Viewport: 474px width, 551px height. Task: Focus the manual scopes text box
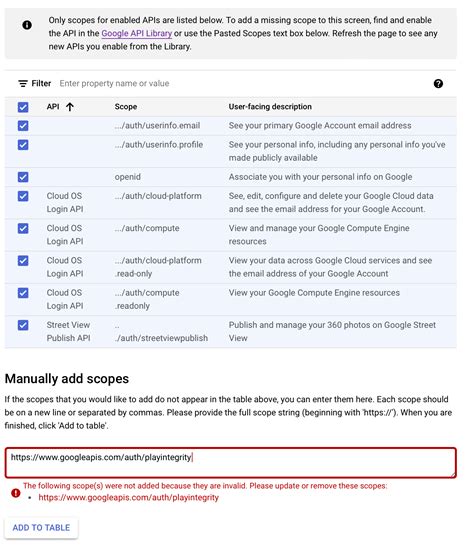[x=230, y=463]
